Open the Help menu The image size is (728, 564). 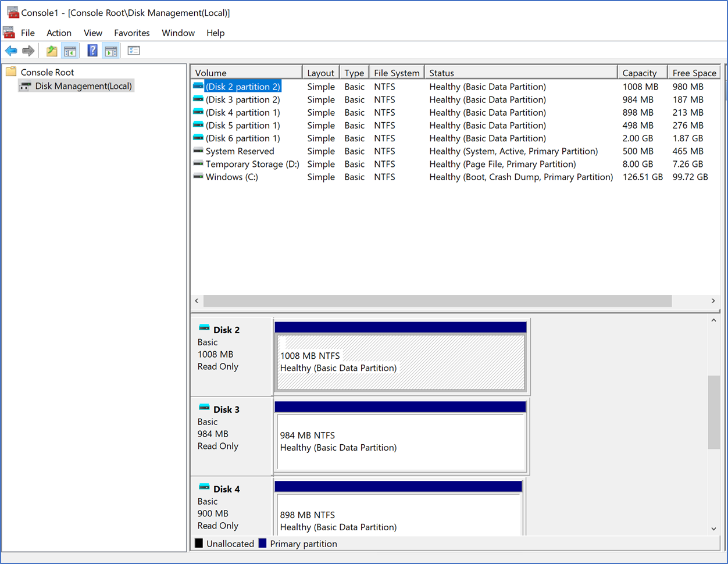click(216, 33)
